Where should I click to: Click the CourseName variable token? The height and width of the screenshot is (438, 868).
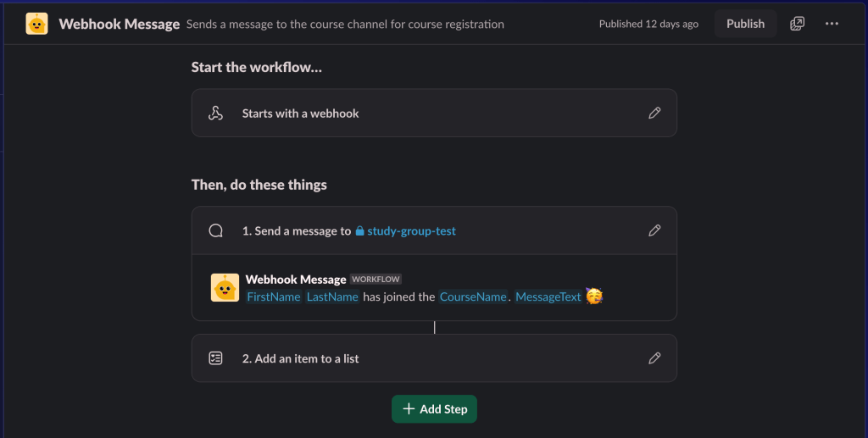(473, 297)
